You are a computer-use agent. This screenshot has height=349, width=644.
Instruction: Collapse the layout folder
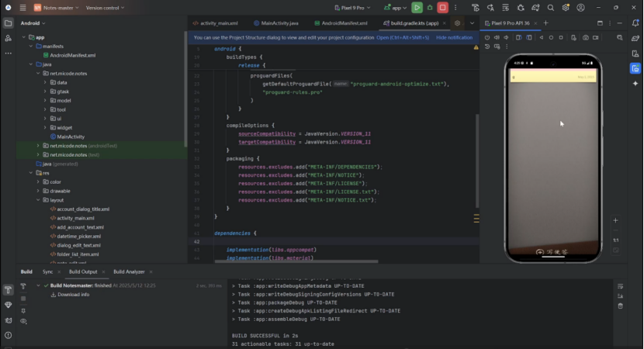(x=38, y=200)
